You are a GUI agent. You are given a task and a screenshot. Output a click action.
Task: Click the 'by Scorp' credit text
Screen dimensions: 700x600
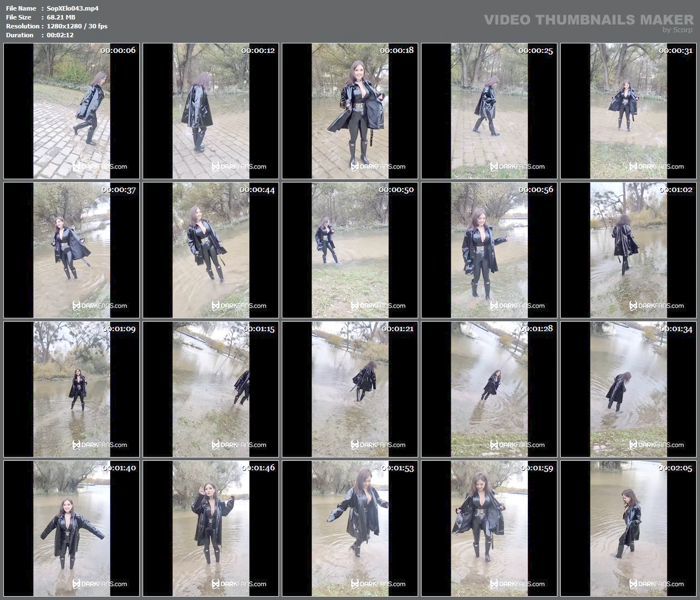678,30
